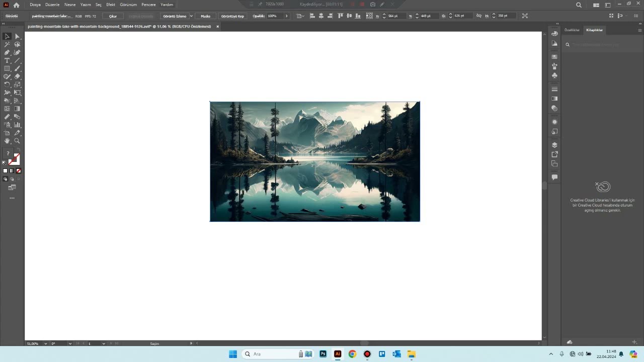644x362 pixels.
Task: Apply Gradient mode swatch
Action: coord(12,171)
